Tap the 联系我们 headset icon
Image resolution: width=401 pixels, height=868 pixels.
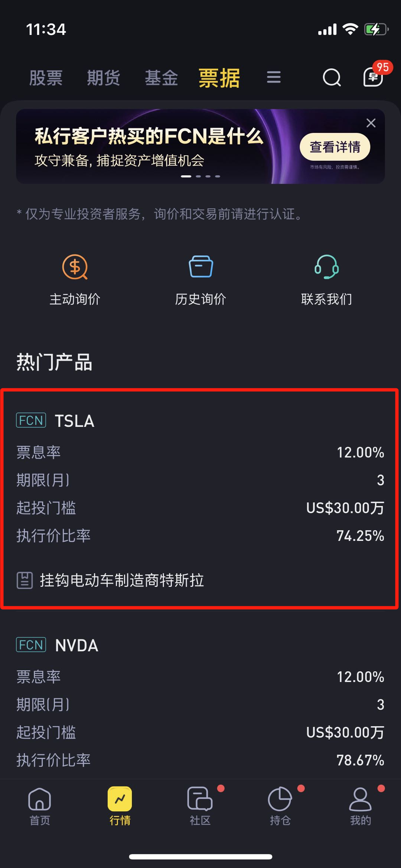pyautogui.click(x=326, y=267)
